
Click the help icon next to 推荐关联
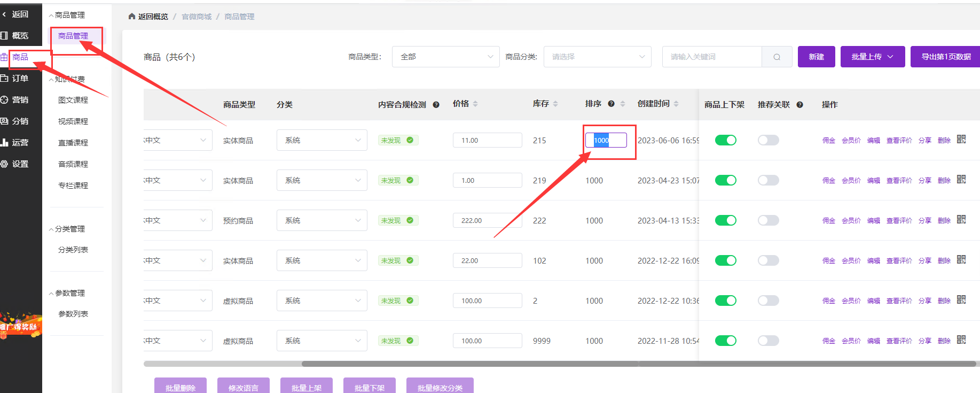click(x=799, y=105)
